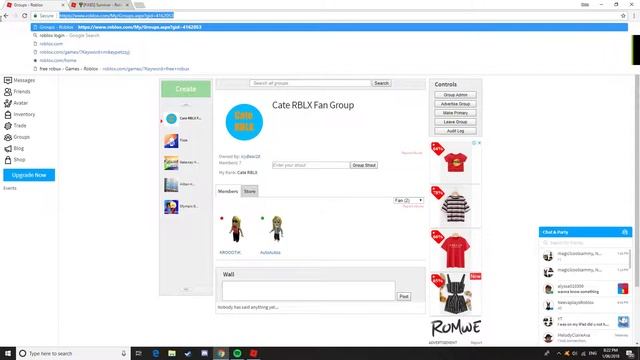This screenshot has width=640, height=360.
Task: Open Windows Start menu
Action: (8, 353)
